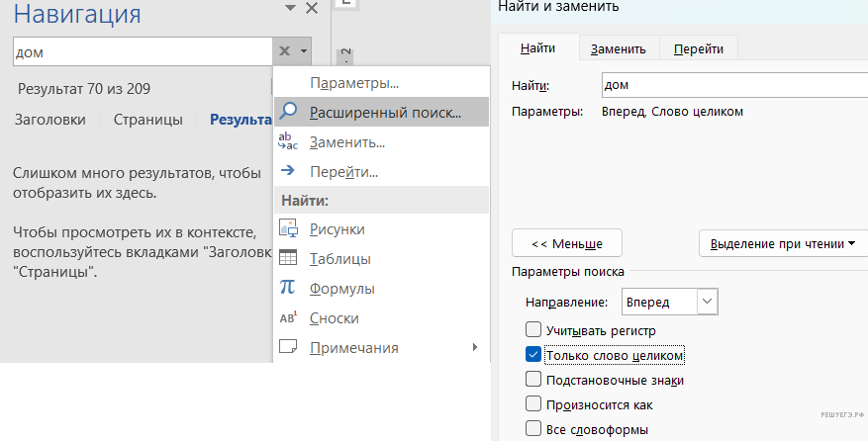Select the Таблицы grid icon
Image resolution: width=868 pixels, height=441 pixels.
[288, 259]
